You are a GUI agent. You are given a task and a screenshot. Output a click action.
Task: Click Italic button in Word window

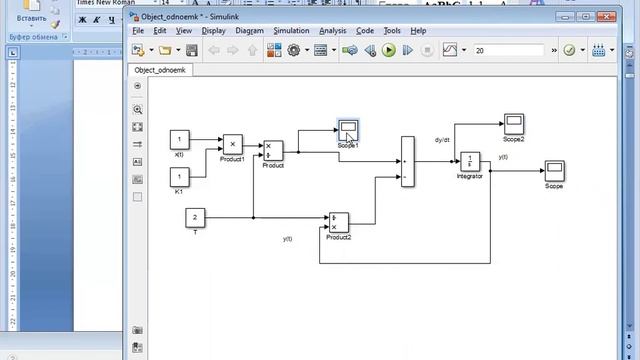tap(97, 20)
